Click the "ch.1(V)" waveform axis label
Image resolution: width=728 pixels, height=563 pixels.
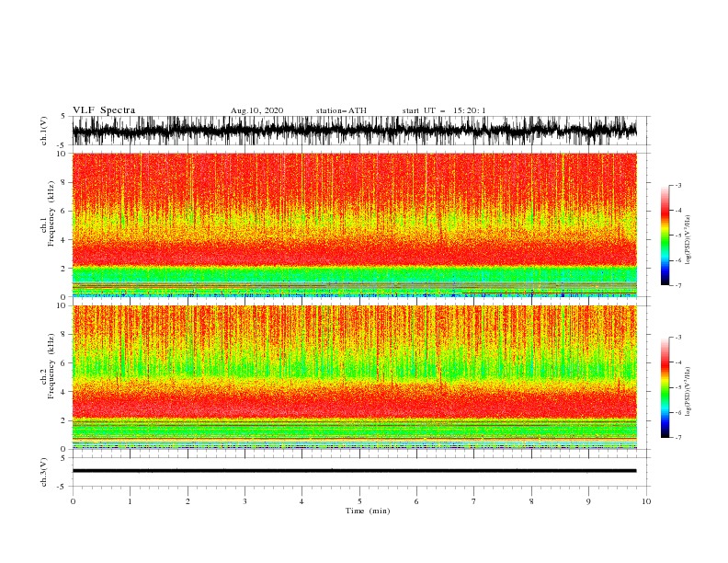tap(44, 131)
